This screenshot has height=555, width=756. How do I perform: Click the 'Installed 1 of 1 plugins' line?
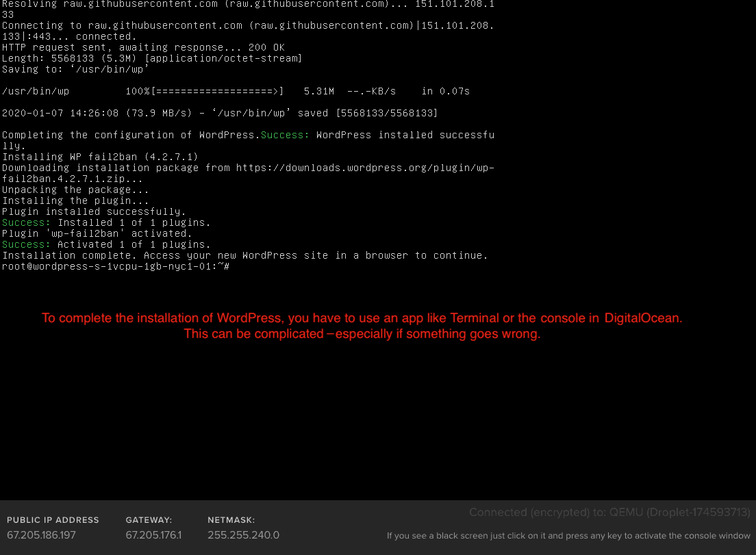click(106, 222)
